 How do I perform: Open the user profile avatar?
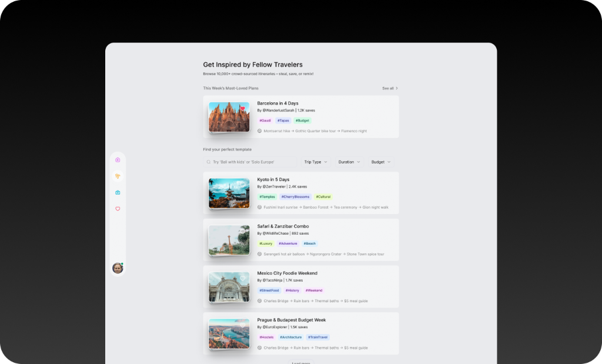click(118, 268)
